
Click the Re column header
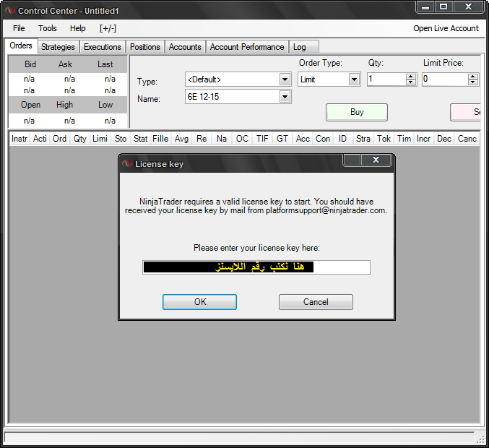click(x=202, y=139)
